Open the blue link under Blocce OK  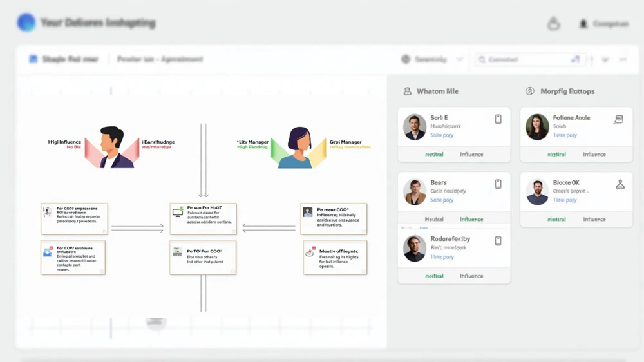tap(565, 200)
